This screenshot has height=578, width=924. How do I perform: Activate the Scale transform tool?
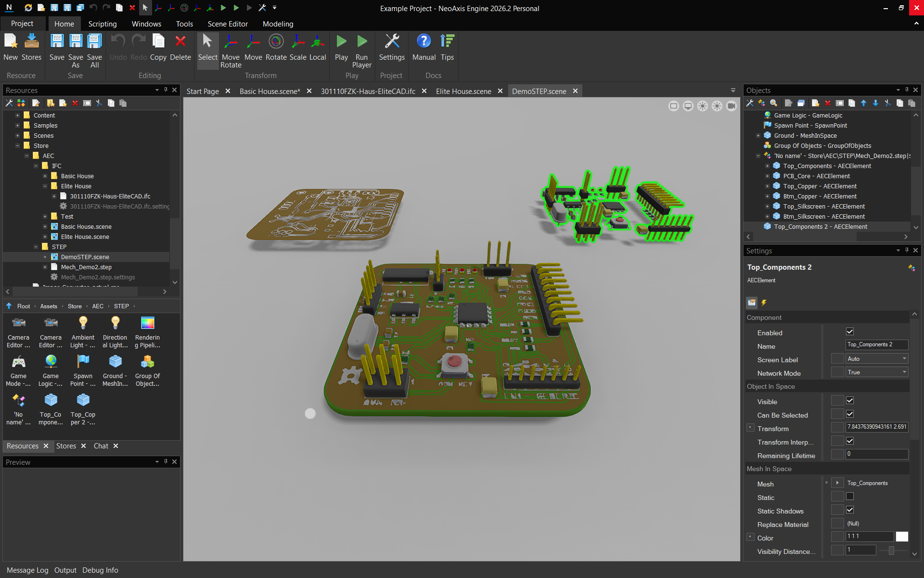pyautogui.click(x=298, y=47)
